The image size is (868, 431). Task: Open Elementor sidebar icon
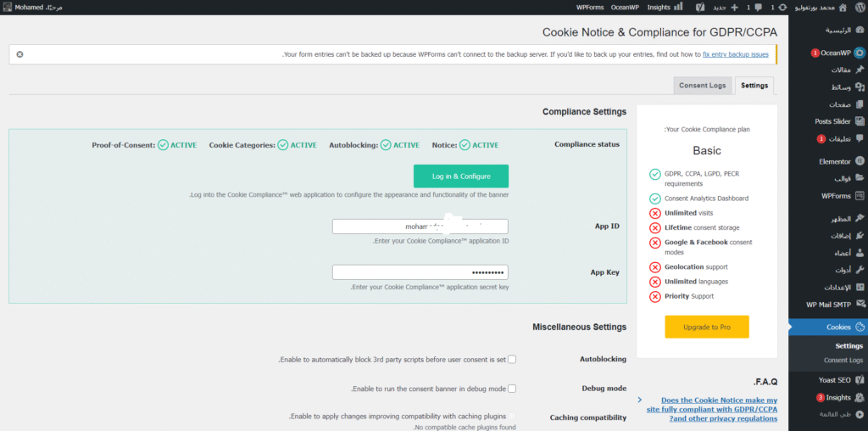click(x=860, y=161)
